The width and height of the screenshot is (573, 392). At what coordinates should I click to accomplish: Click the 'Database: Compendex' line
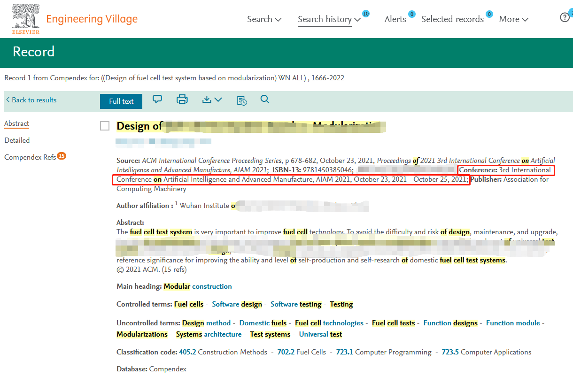coord(151,369)
